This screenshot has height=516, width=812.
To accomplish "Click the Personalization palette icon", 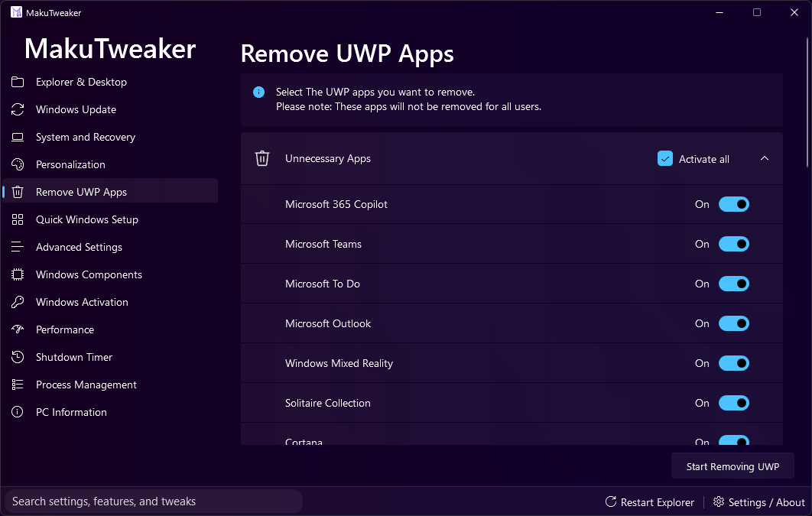I will pyautogui.click(x=18, y=164).
